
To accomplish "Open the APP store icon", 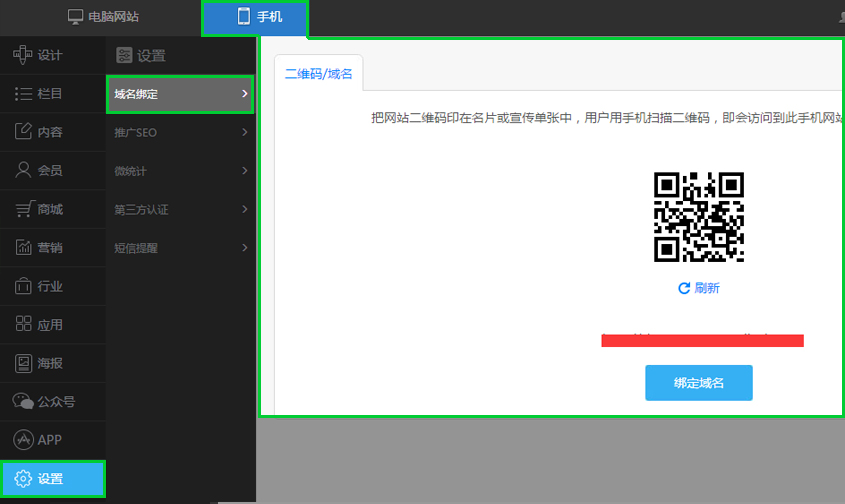I will click(23, 439).
